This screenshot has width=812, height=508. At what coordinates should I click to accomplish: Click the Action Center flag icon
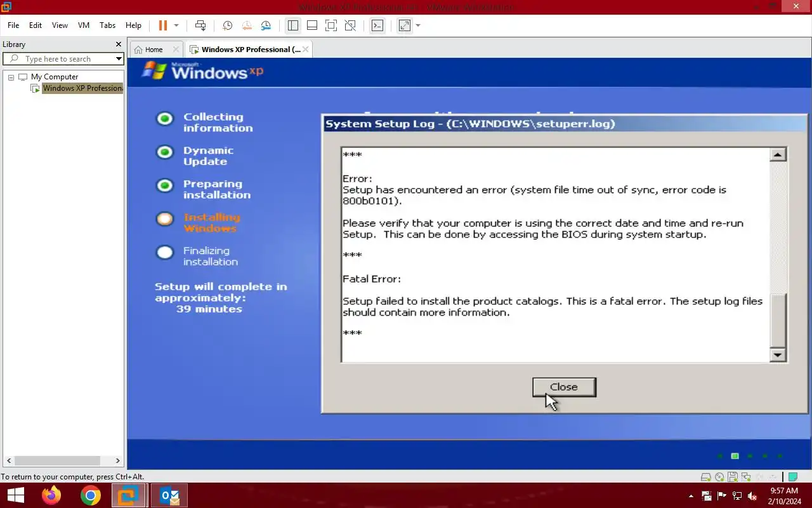tap(721, 496)
